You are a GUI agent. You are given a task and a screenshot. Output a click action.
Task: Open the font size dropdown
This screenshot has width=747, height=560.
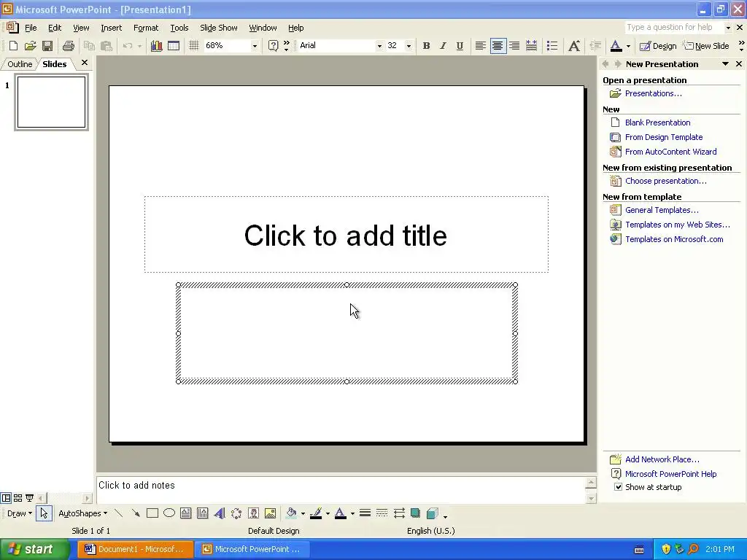(409, 46)
